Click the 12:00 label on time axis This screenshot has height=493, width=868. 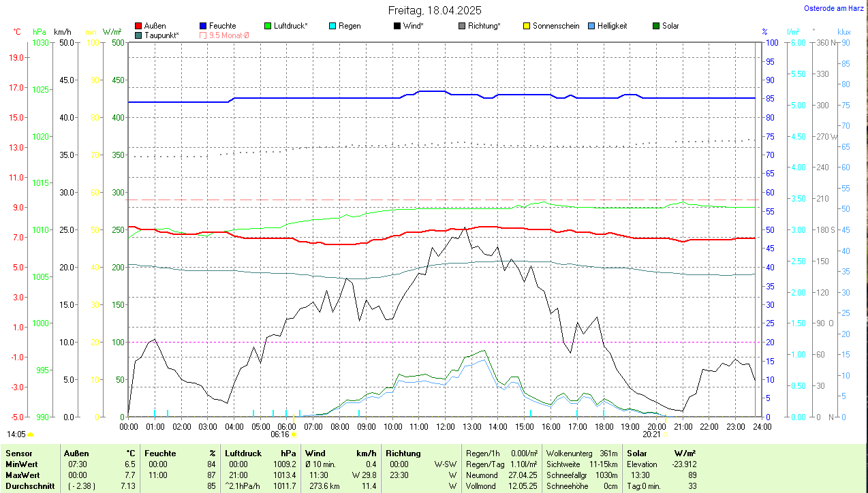445,426
